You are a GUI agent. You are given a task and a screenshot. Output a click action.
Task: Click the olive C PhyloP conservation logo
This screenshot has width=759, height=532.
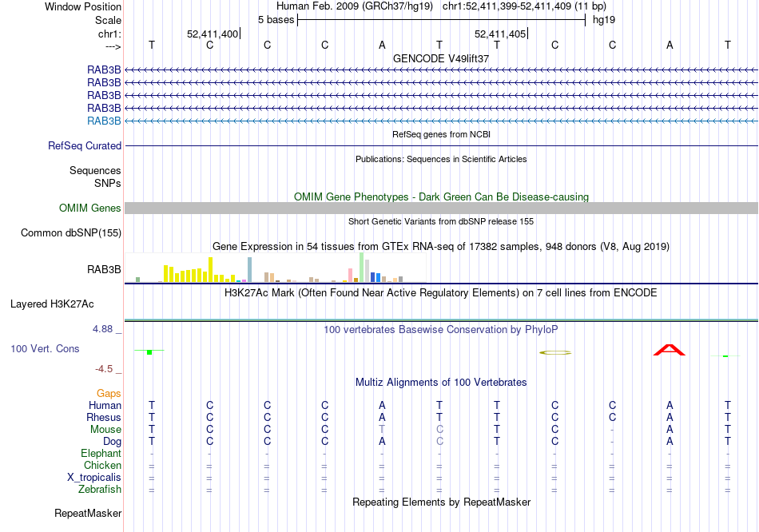click(555, 353)
